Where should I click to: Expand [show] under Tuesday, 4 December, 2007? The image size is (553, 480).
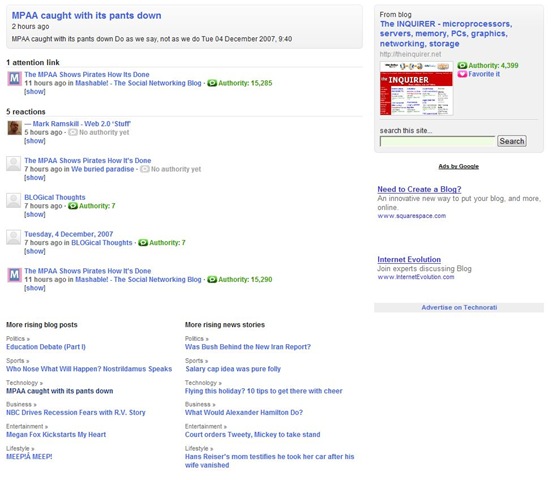point(35,251)
